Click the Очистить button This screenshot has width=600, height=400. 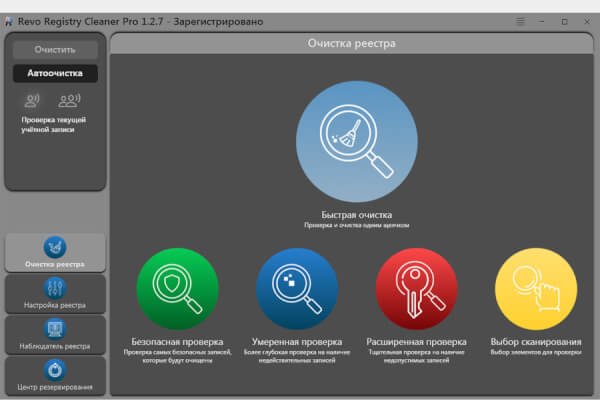click(x=55, y=50)
